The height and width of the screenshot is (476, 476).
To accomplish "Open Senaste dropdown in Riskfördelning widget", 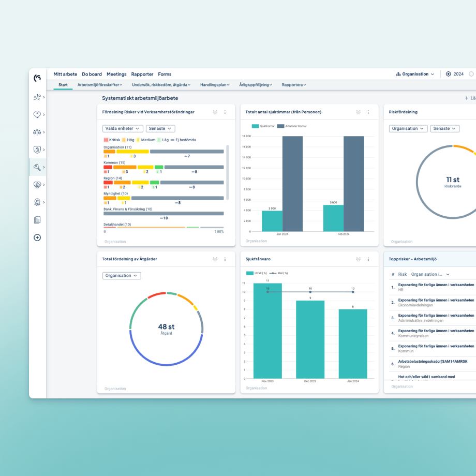I will pos(444,128).
